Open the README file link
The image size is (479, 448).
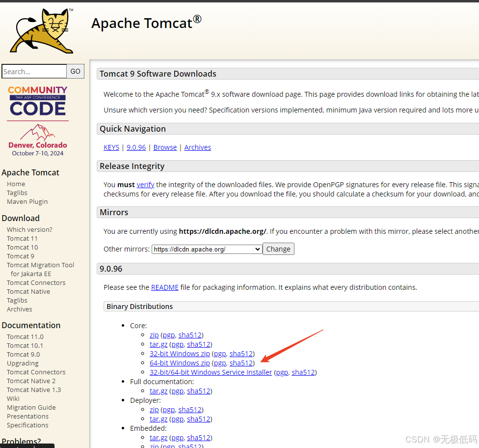click(x=165, y=287)
